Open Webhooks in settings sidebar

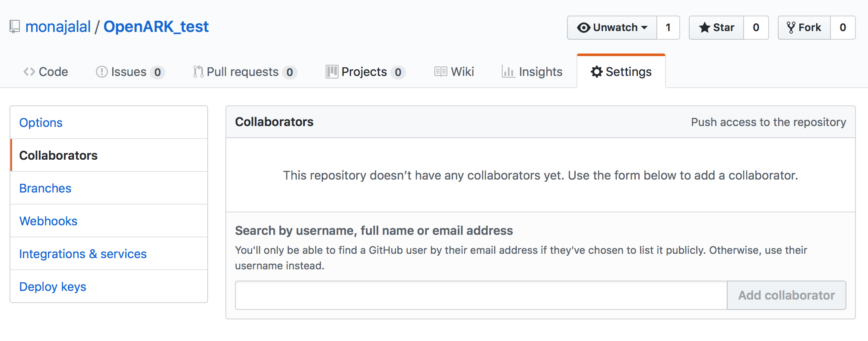pyautogui.click(x=109, y=221)
